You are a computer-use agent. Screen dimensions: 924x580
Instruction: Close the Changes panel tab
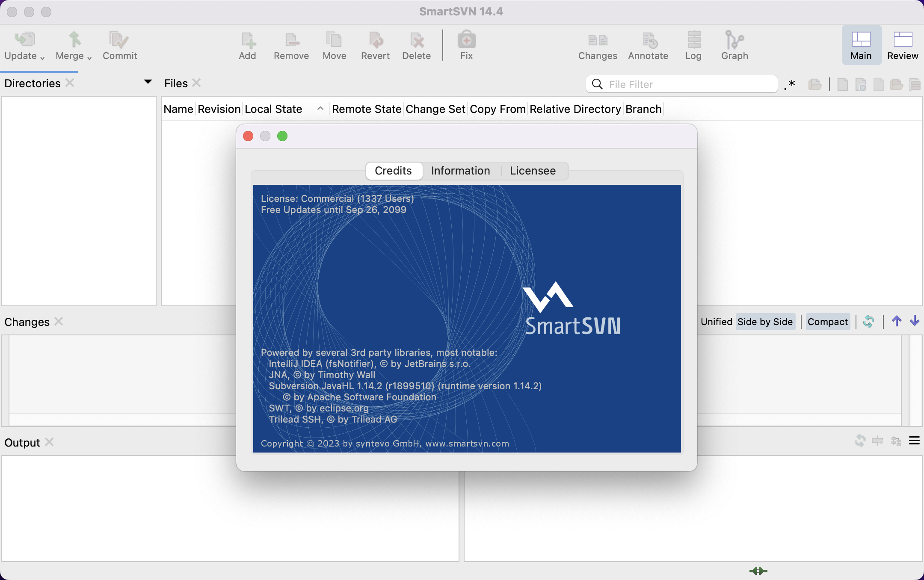tap(59, 321)
